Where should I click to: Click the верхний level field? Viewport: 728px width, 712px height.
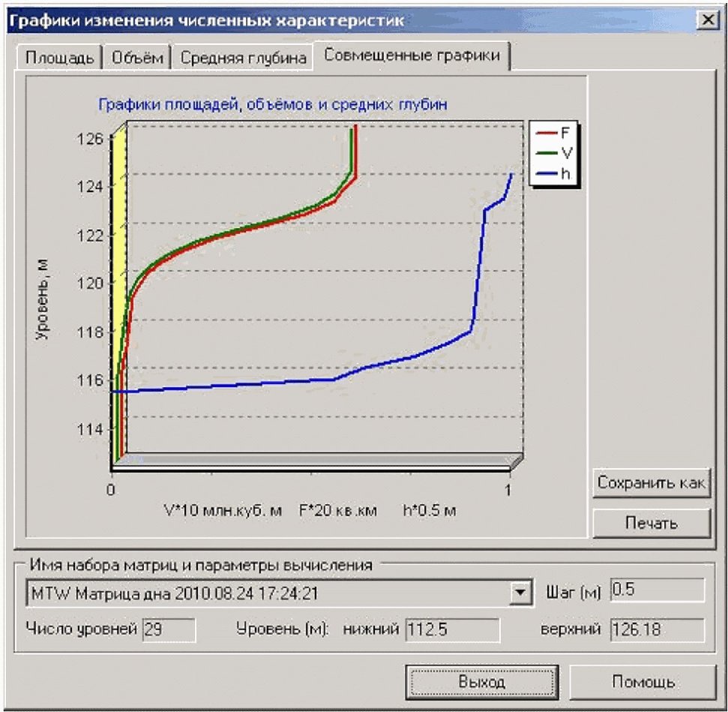657,629
